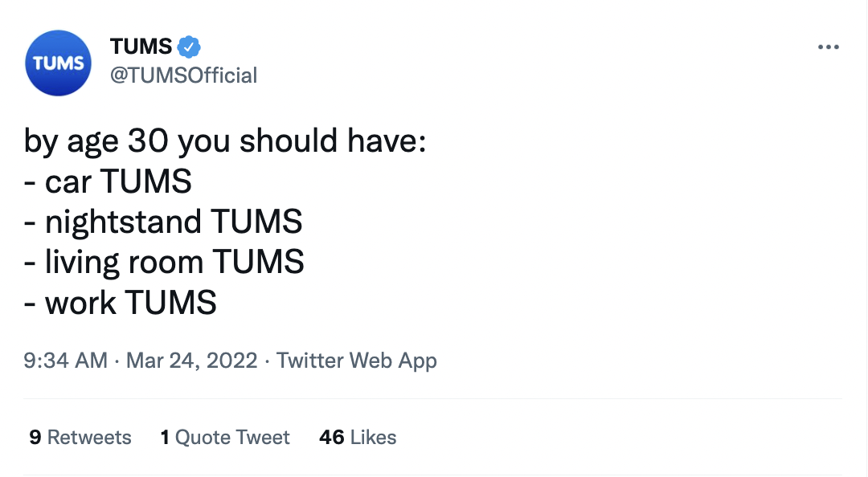Click the "by age 30 you should have" line
Screen dimensions: 868x477
click(x=225, y=142)
